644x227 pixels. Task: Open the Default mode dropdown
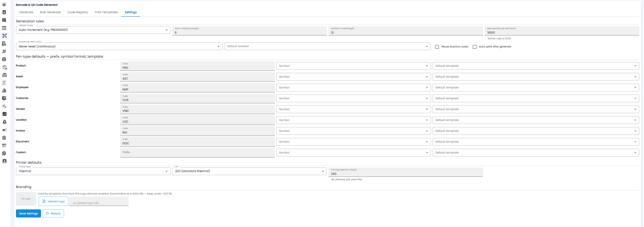click(93, 30)
